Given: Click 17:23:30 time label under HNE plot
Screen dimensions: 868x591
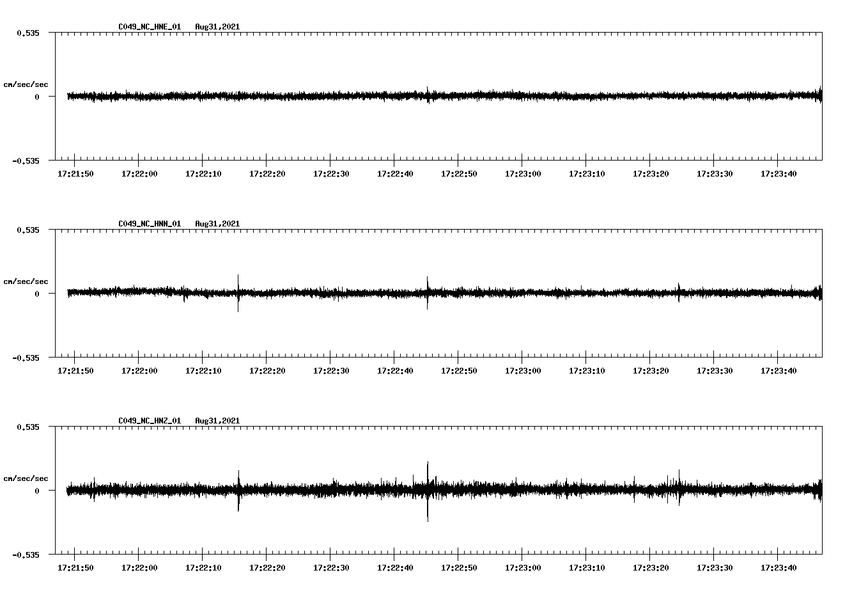Looking at the screenshot, I should pyautogui.click(x=715, y=173).
